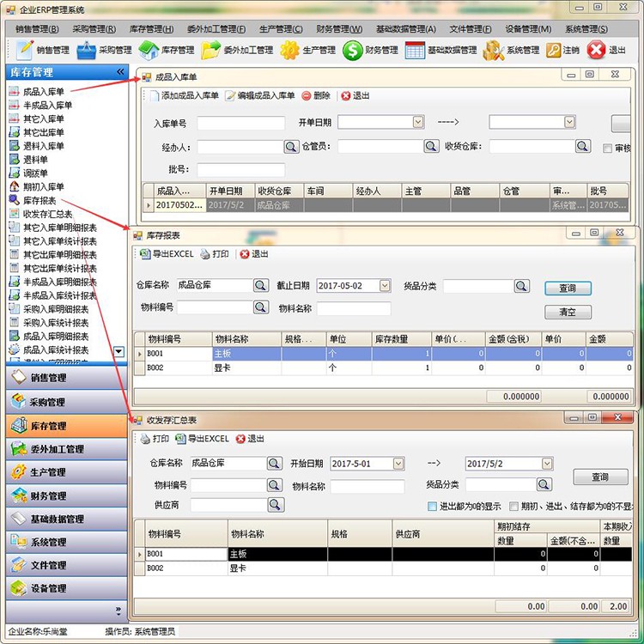Open 截止日期 dropdown in 库存报表
The height and width of the screenshot is (644, 644).
[x=385, y=285]
